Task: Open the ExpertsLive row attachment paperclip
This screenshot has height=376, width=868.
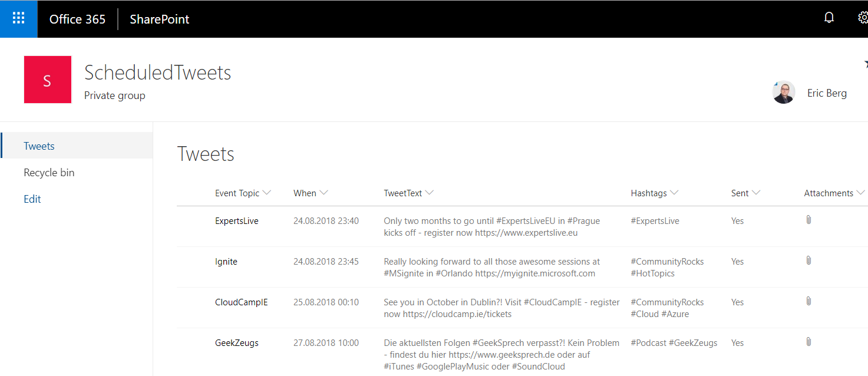Action: pos(808,220)
